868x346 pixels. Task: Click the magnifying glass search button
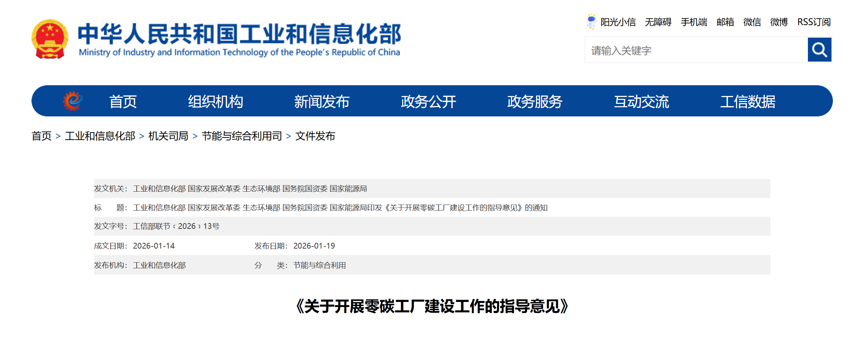[819, 50]
